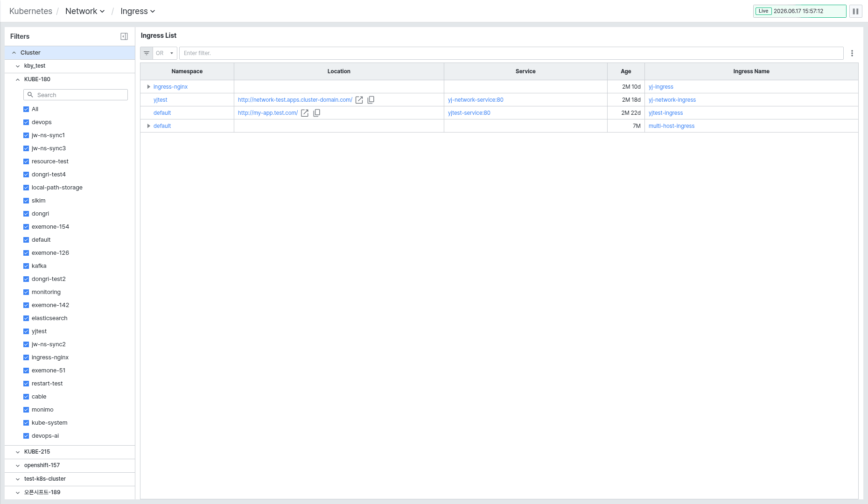Focus the namespace Search field
868x504 pixels.
coord(76,95)
